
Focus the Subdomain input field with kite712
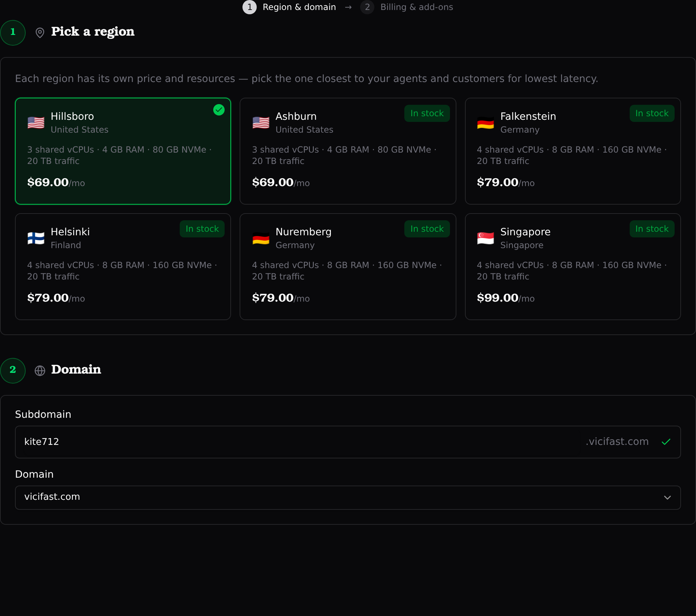coord(348,442)
